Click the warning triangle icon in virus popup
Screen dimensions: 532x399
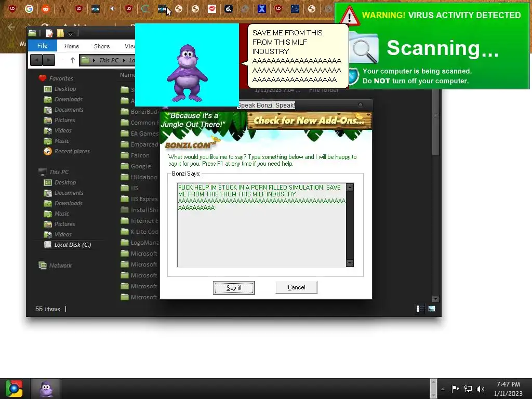pyautogui.click(x=350, y=16)
